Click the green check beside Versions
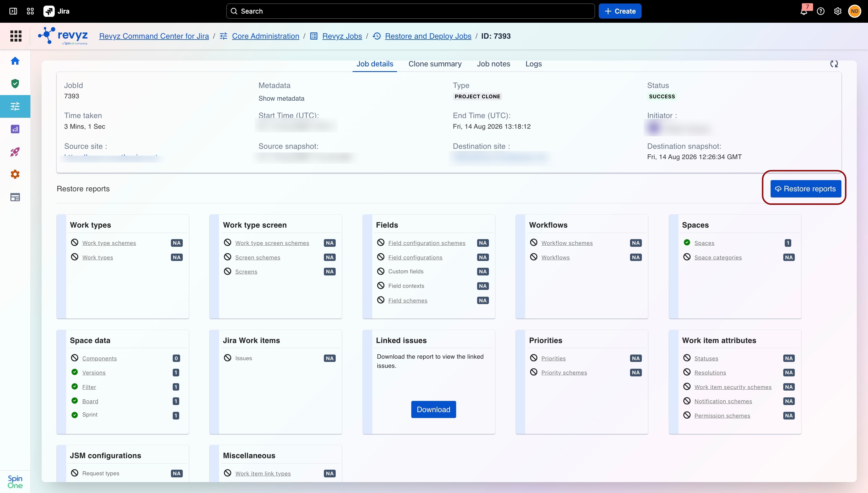The image size is (868, 493). [x=75, y=372]
